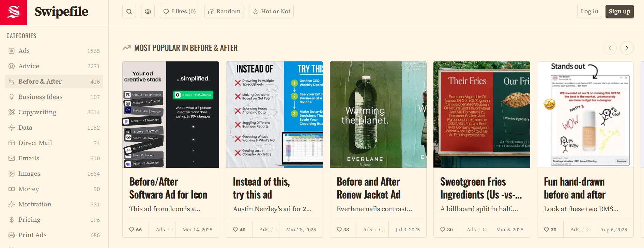Open the search magnifier button

pyautogui.click(x=129, y=12)
